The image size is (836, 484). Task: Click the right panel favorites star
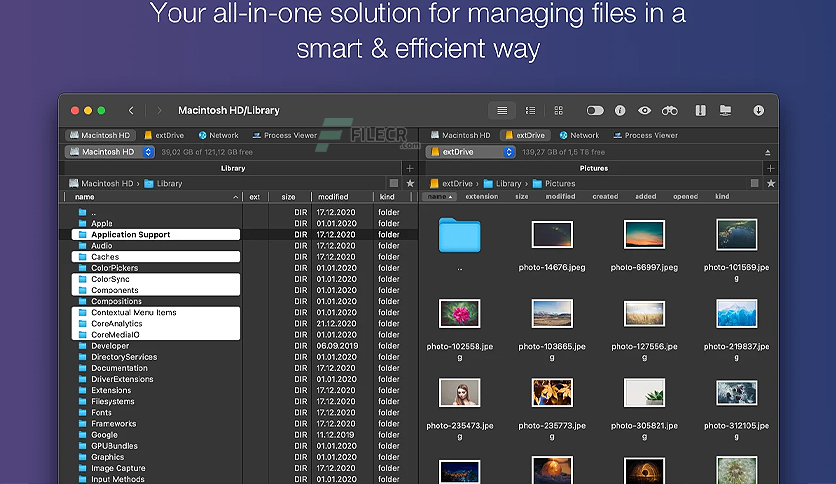[771, 183]
